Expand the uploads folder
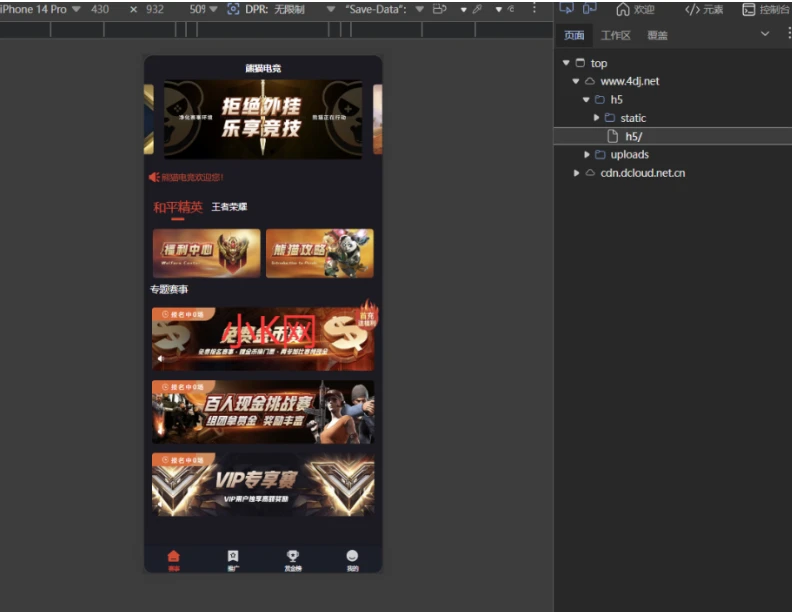This screenshot has width=792, height=612. coord(586,155)
